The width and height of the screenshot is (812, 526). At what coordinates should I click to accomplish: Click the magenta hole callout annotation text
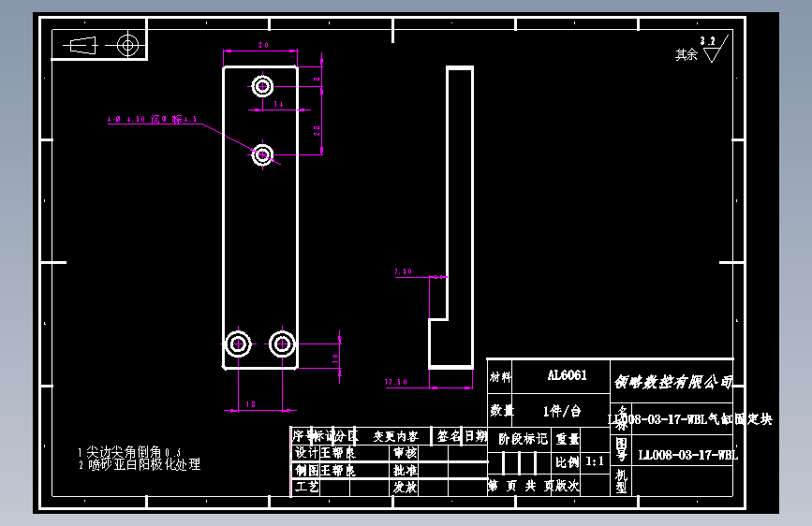pyautogui.click(x=153, y=120)
